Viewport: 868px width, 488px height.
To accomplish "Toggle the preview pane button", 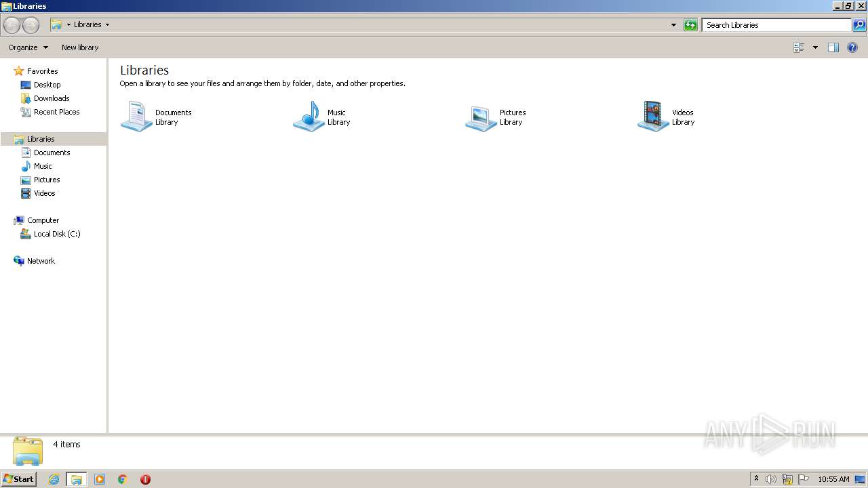I will [x=833, y=47].
